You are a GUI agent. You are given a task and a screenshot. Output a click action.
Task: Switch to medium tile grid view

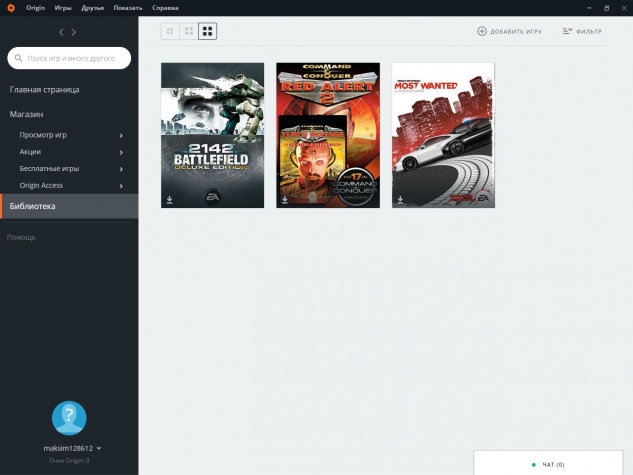coord(189,31)
